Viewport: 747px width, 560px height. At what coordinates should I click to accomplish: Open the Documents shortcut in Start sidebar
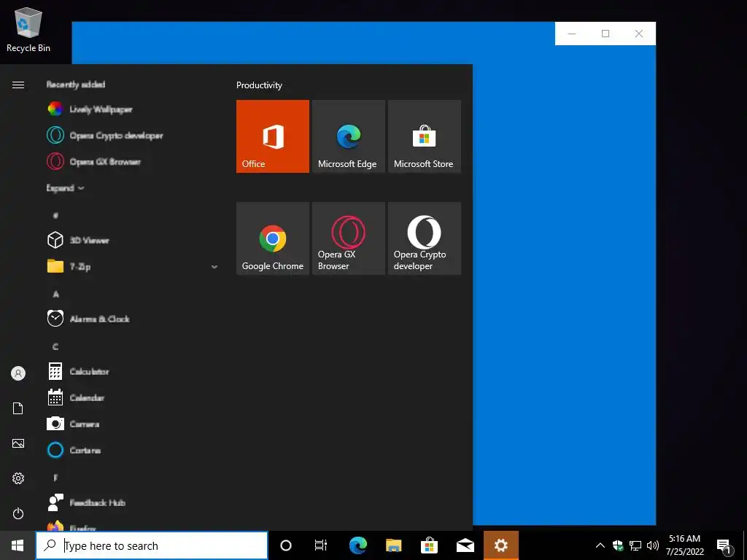coord(18,408)
